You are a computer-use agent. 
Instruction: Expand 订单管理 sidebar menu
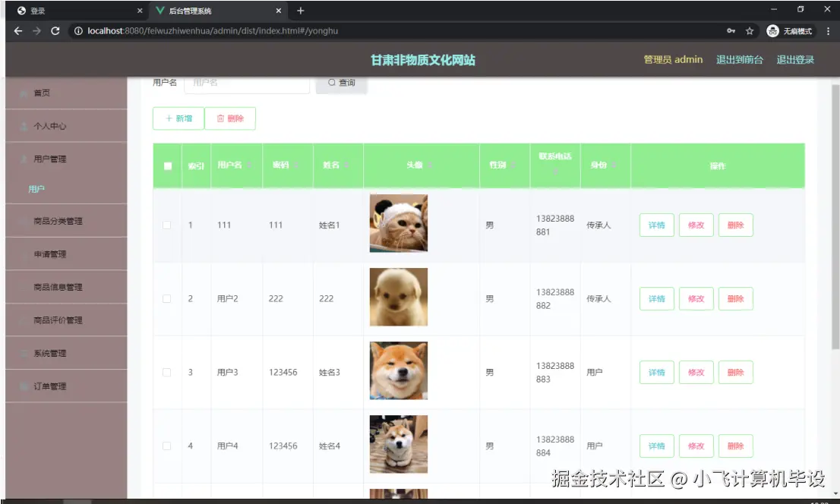pos(66,386)
